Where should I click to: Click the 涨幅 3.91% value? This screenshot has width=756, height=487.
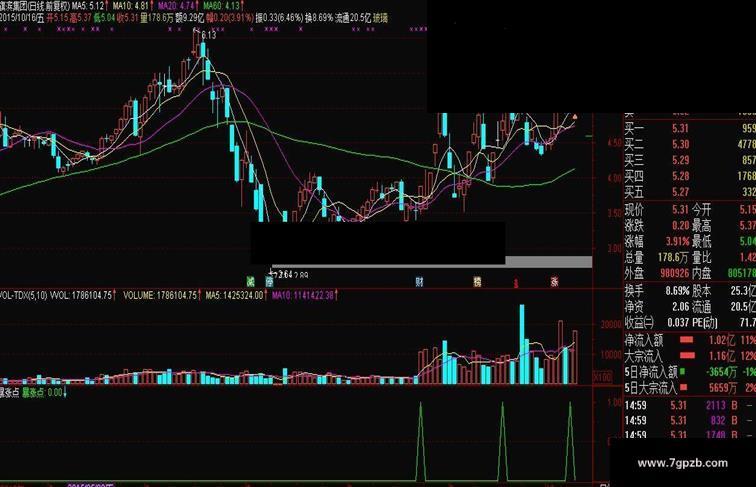point(677,241)
